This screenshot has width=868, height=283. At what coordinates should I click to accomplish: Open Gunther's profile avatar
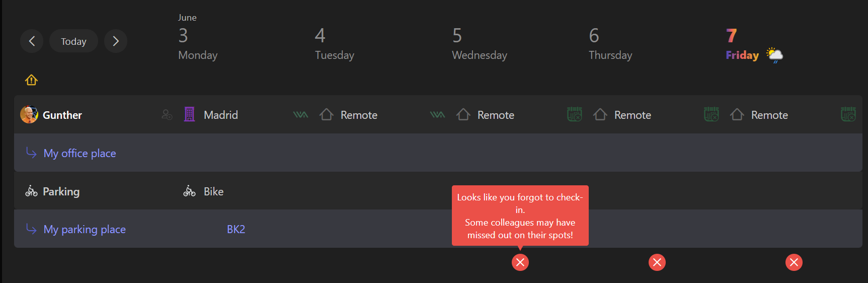click(x=29, y=115)
